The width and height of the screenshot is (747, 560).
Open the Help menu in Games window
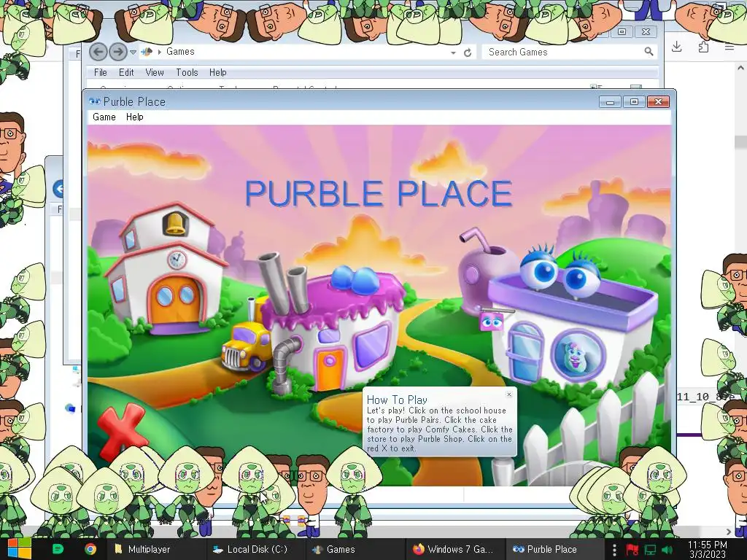[x=217, y=72]
